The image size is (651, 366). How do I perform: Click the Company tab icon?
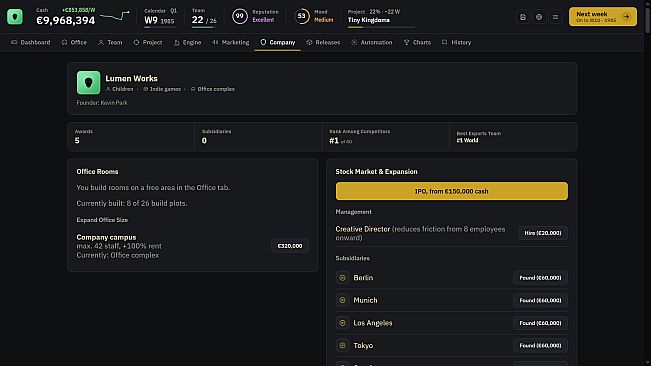click(263, 42)
